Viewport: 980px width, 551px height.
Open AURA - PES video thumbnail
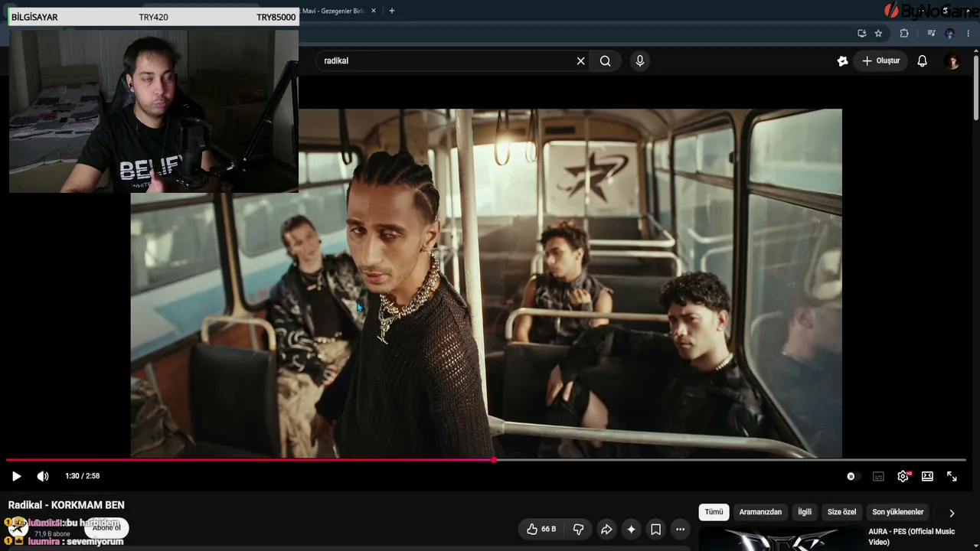pos(779,540)
